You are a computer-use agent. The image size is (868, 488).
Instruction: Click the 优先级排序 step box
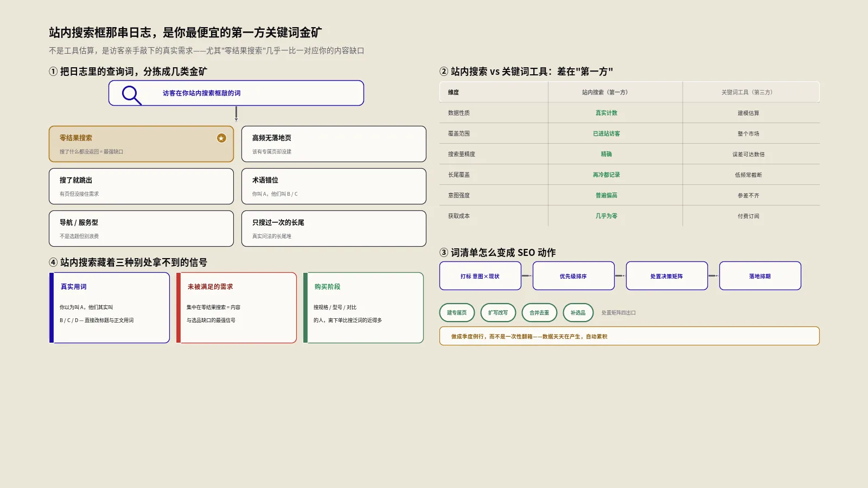point(573,276)
